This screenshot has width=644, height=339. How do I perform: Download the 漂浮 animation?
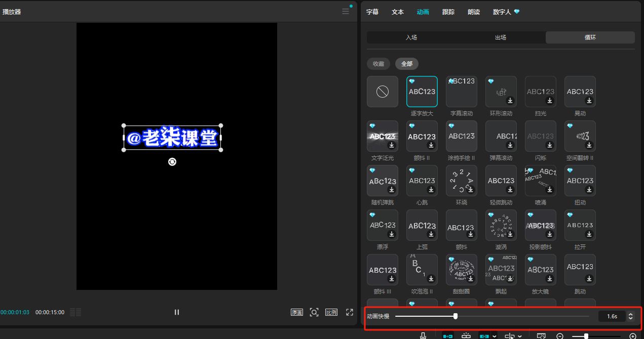point(392,234)
